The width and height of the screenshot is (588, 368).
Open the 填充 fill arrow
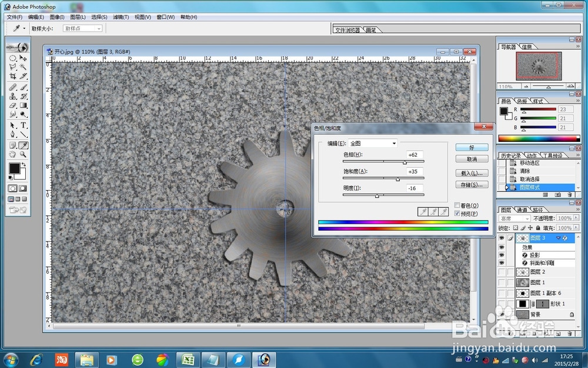(x=576, y=228)
